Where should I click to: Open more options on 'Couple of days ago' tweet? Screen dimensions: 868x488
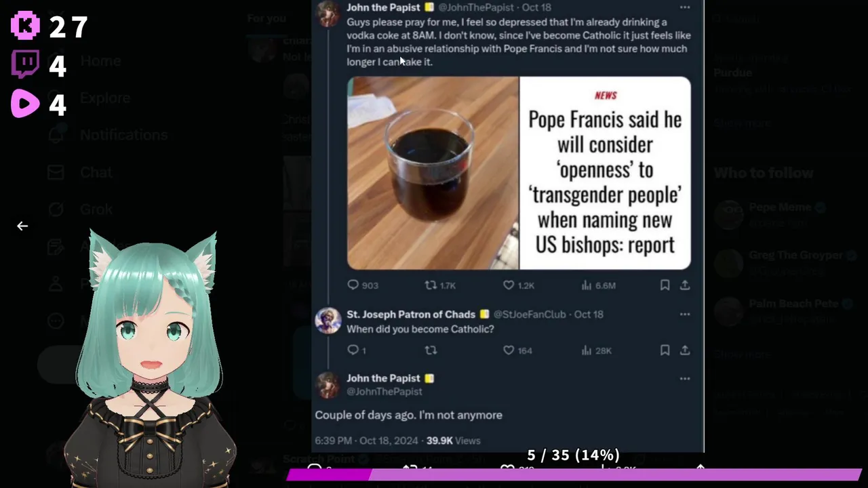point(685,379)
